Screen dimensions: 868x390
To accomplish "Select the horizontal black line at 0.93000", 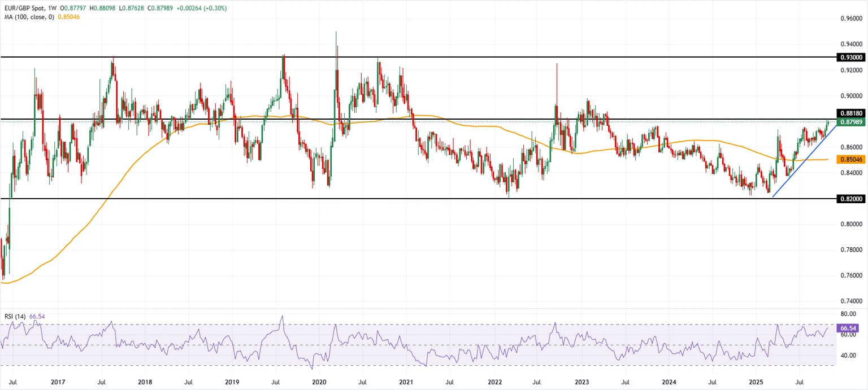I will (396, 56).
